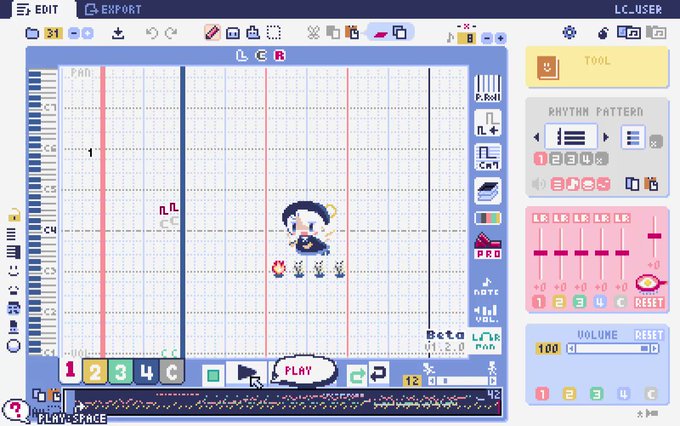
Task: Set pan to center C
Action: (261, 56)
